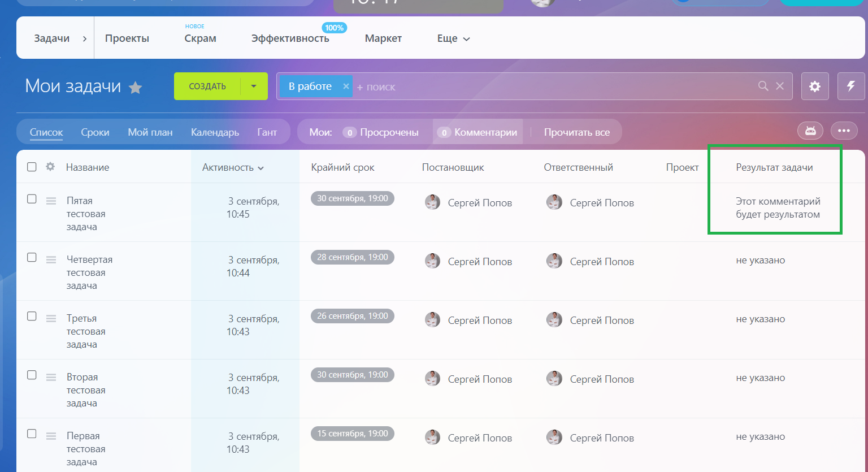Click the drag handle for Третья тестовая задача
The image size is (868, 472).
[x=51, y=318]
